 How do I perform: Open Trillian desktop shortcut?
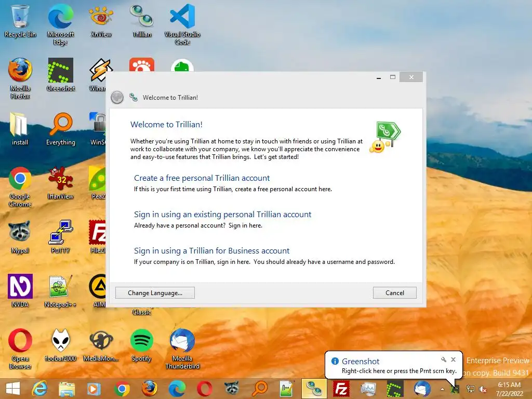pyautogui.click(x=142, y=21)
